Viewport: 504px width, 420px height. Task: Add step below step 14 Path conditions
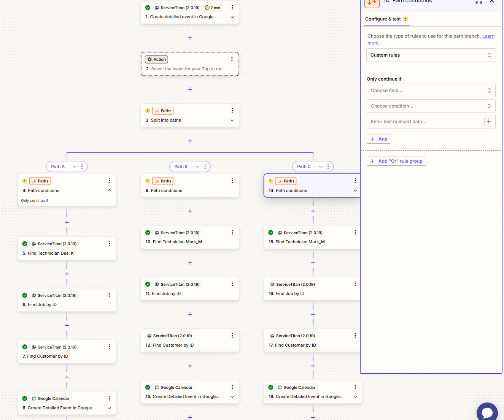click(313, 211)
